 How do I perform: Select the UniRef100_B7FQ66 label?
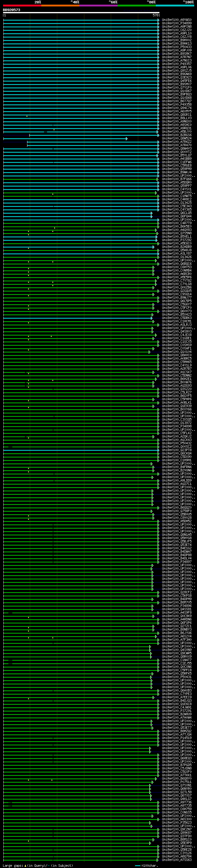point(177,179)
